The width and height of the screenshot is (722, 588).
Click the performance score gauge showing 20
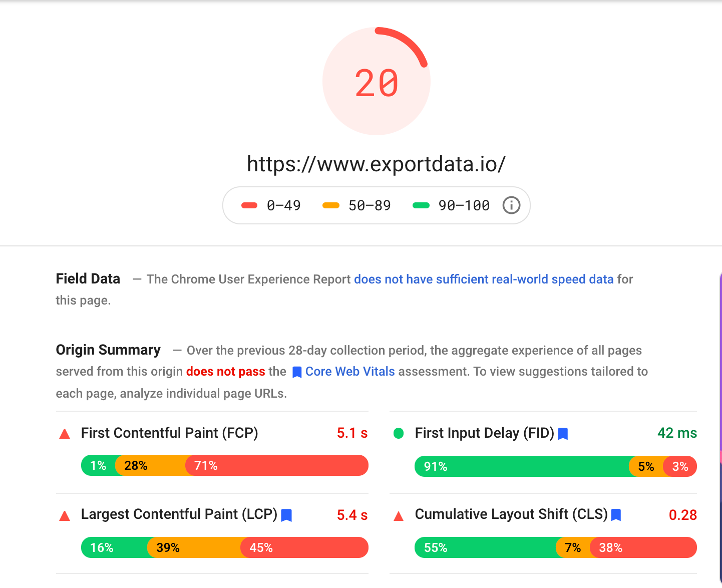377,81
